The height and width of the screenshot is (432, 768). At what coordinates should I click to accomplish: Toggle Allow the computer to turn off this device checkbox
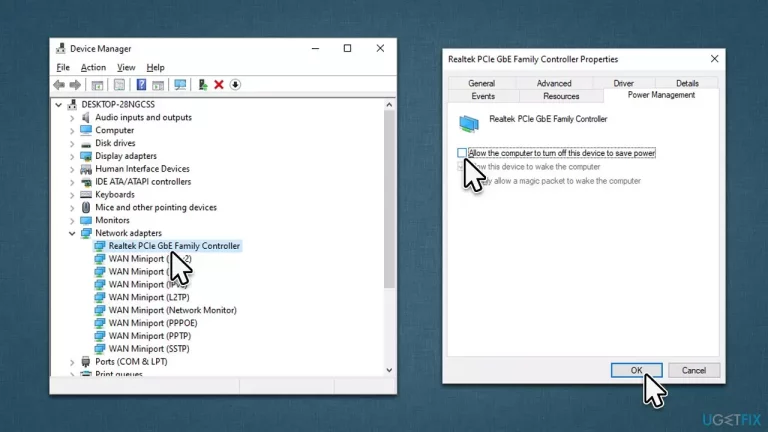pos(461,153)
